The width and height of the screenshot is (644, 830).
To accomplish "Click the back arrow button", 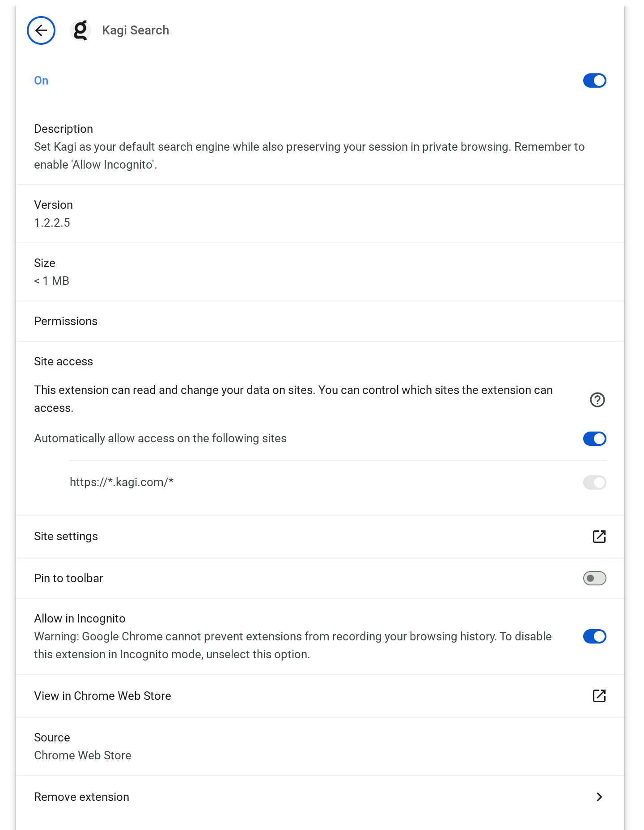I will [x=41, y=30].
